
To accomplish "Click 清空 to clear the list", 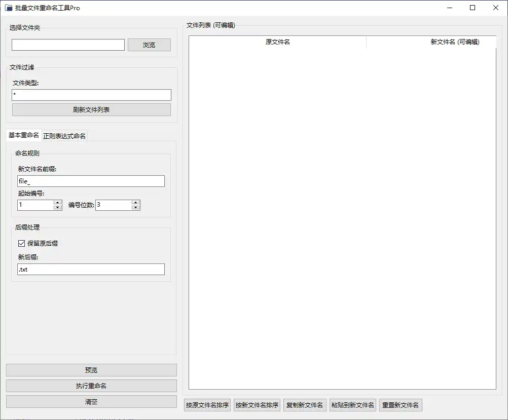I will coord(91,401).
